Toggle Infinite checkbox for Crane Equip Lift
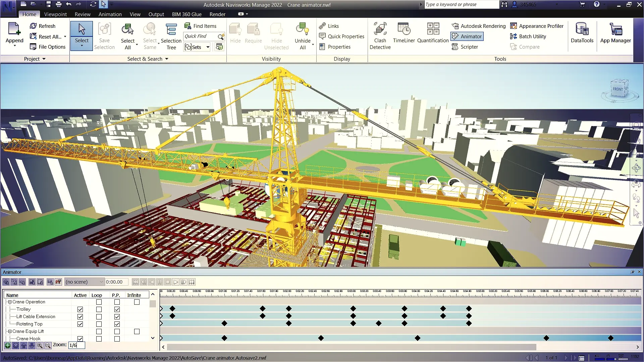Image resolution: width=644 pixels, height=362 pixels. tap(137, 331)
